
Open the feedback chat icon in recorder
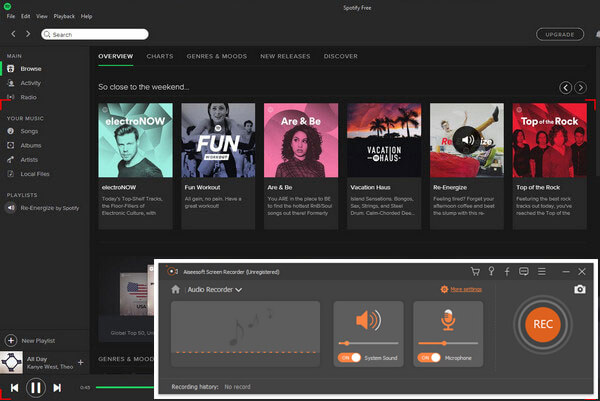[x=523, y=271]
